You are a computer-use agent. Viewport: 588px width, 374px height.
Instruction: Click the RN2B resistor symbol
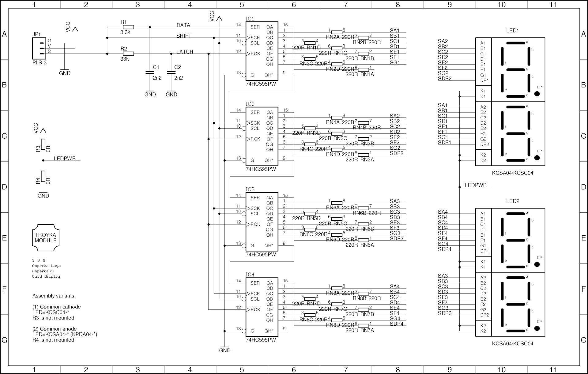[364, 37]
